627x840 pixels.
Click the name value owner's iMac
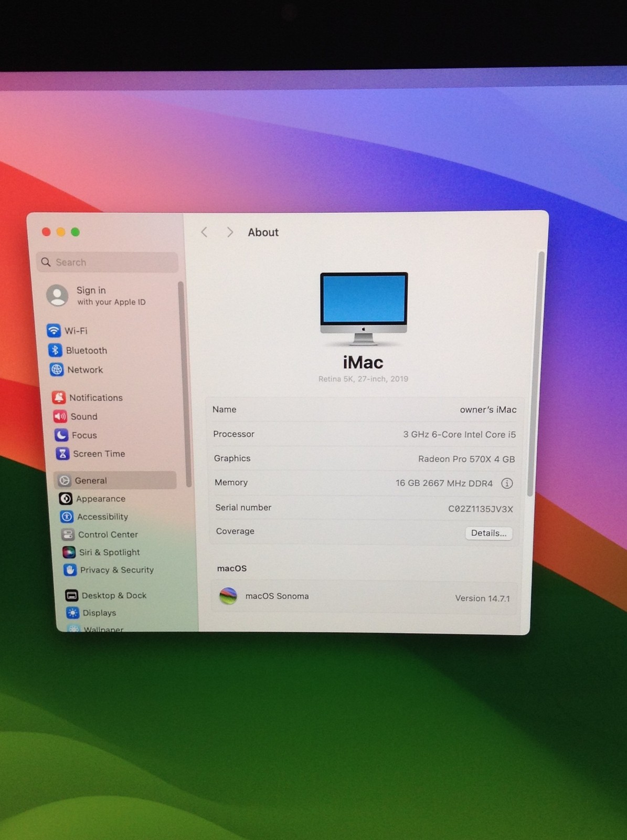click(488, 409)
